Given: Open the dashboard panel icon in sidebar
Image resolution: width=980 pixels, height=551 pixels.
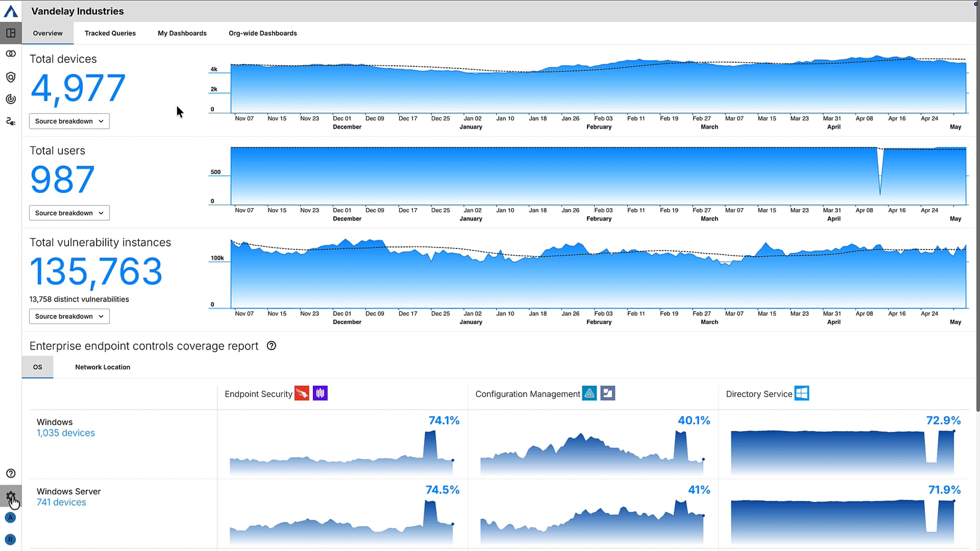Looking at the screenshot, I should click(x=11, y=33).
